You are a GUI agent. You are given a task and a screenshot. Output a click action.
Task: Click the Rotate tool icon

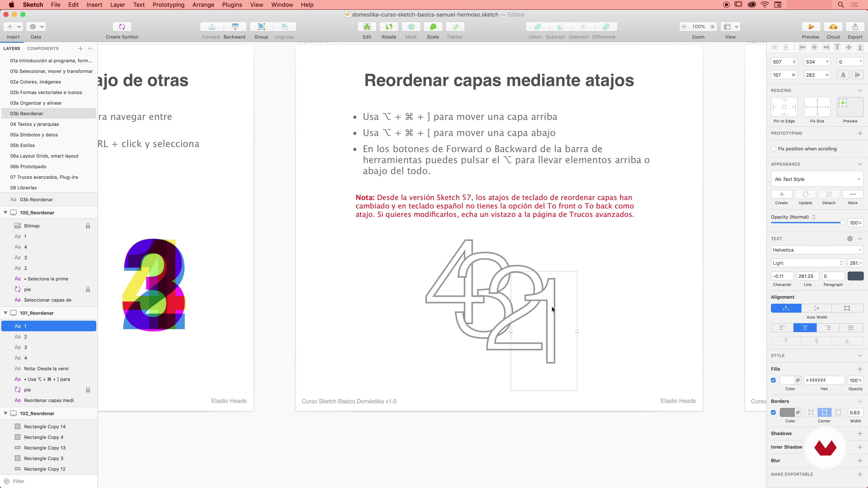389,27
